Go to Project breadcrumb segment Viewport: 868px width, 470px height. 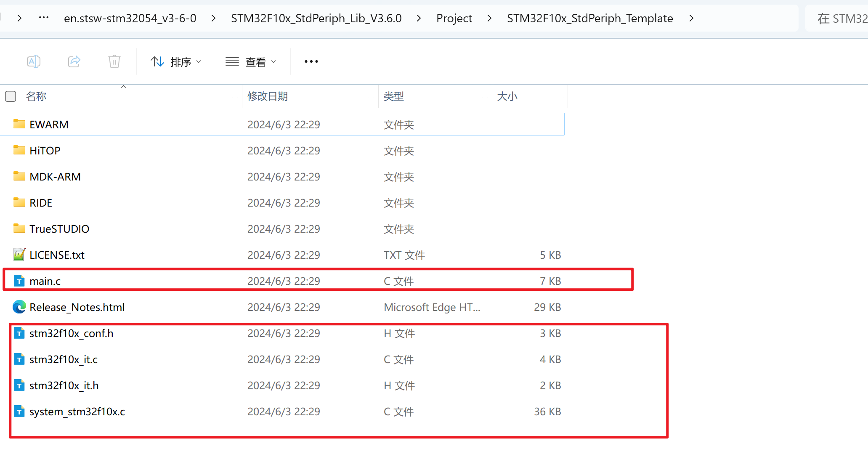coord(454,18)
